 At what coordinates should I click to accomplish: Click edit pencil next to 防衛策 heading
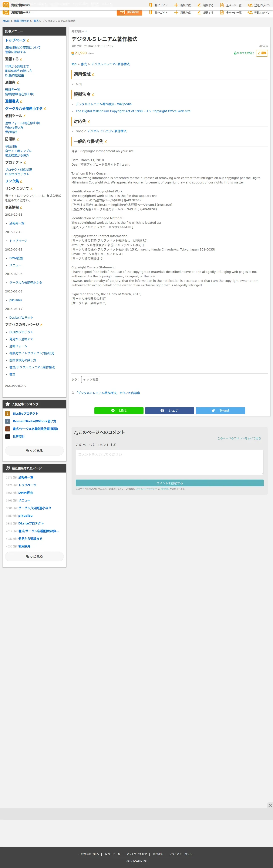coord(18,139)
